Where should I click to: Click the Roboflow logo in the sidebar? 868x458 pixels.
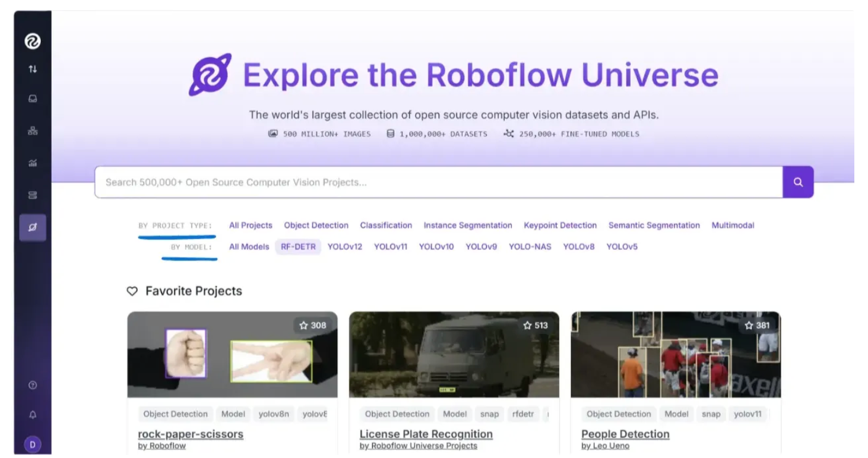tap(32, 42)
